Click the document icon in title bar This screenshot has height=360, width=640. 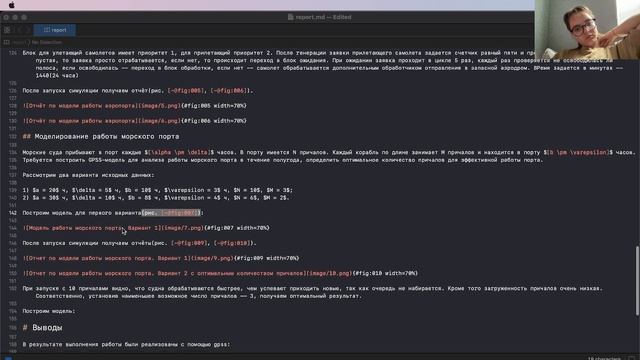pos(290,17)
